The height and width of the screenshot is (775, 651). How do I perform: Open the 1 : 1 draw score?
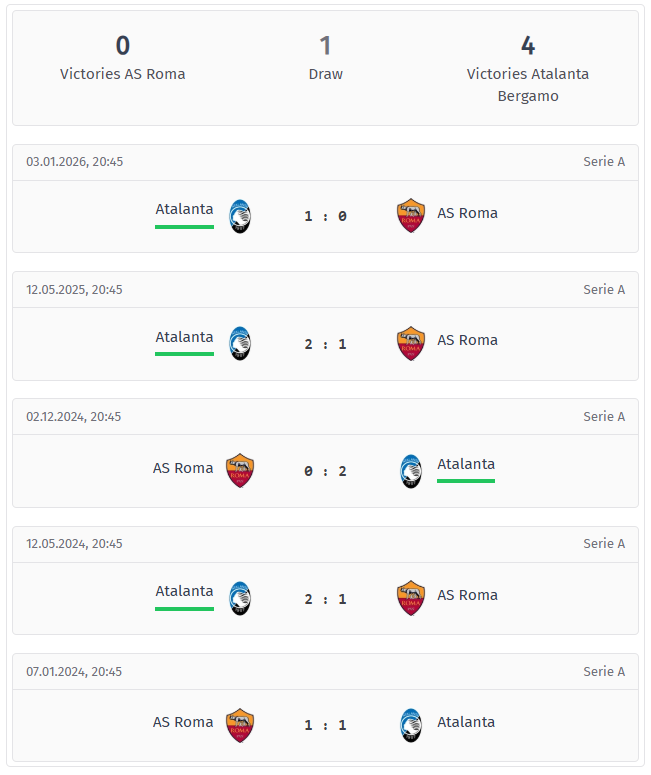[325, 725]
